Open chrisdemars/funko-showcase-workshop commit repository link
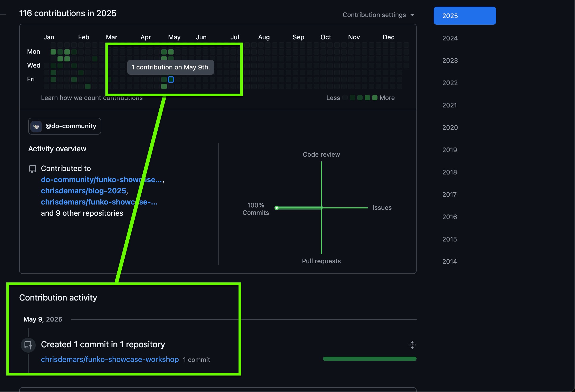The image size is (575, 392). point(110,359)
